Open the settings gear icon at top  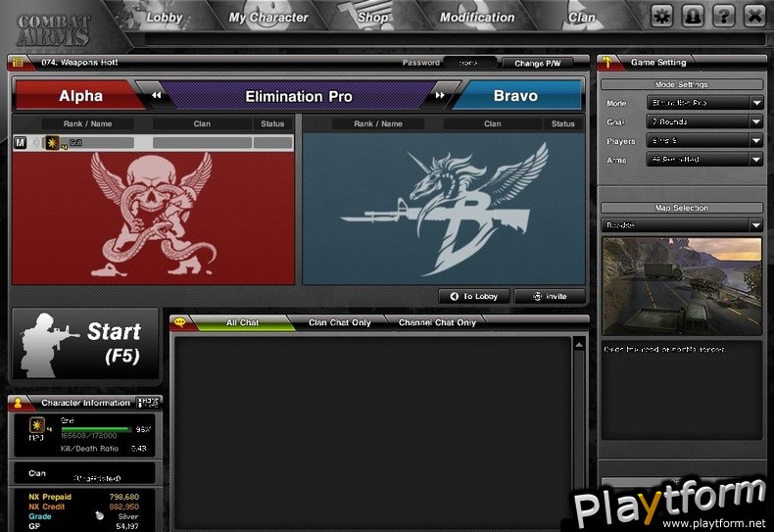coord(661,17)
